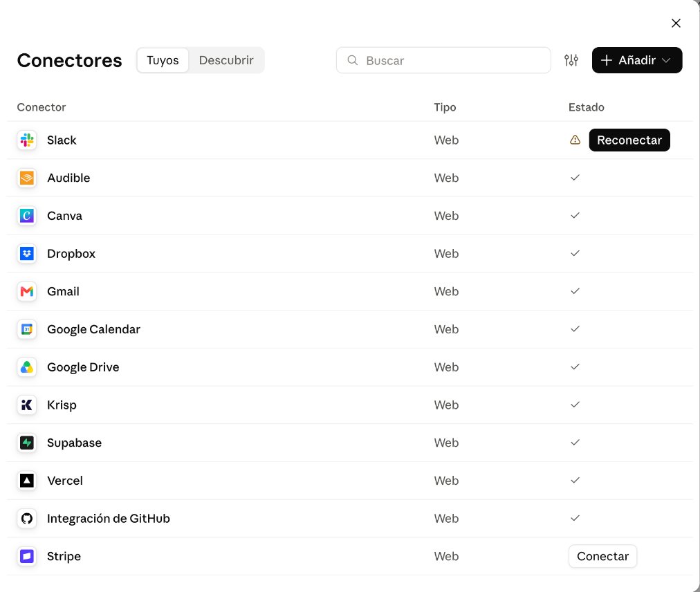Screen dimensions: 700x592
Task: Open the Gmail connector icon
Action: 27,292
